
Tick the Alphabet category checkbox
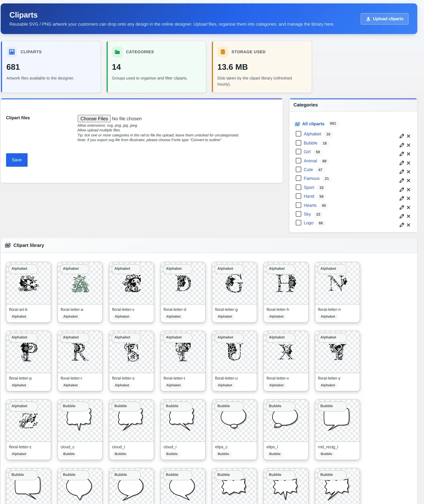(298, 134)
